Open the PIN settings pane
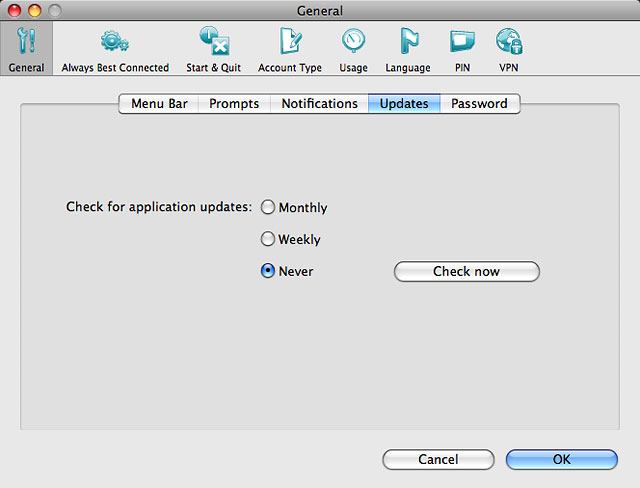The image size is (640, 488). (x=462, y=49)
